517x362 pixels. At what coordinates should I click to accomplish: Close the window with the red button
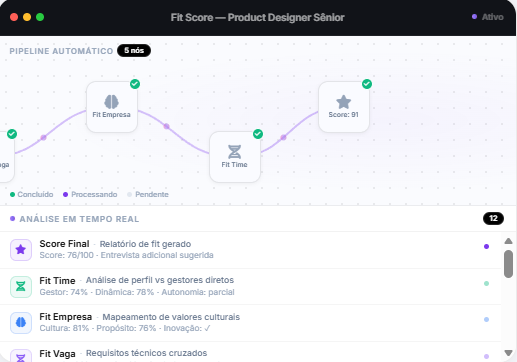pyautogui.click(x=14, y=17)
